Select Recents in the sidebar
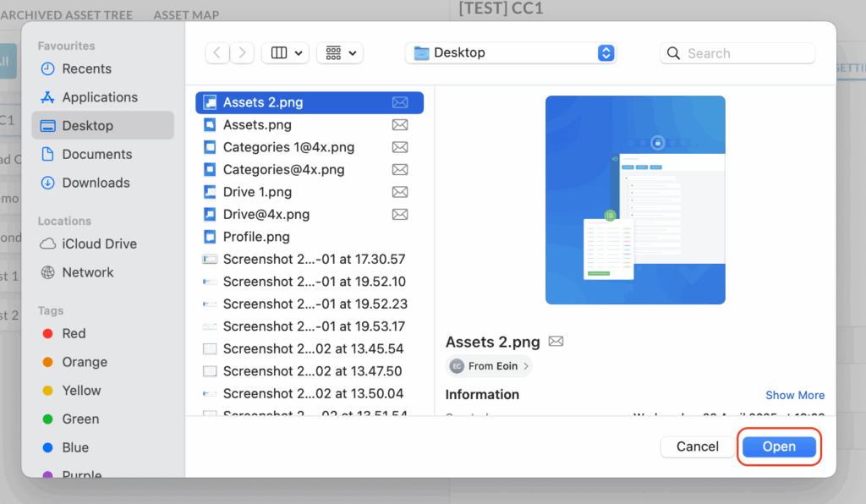The width and height of the screenshot is (866, 504). coord(86,68)
